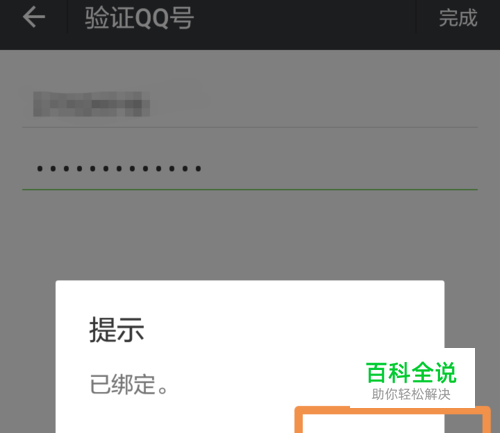500x433 pixels.
Task: Click the 已绑定。 dialog message
Action: 129,384
